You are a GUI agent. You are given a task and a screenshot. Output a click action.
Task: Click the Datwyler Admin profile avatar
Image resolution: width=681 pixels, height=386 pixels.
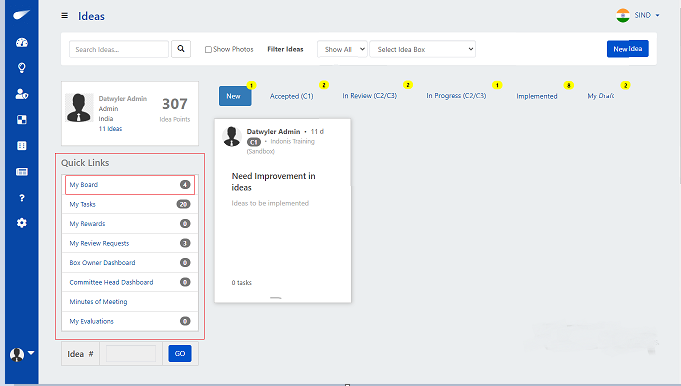point(79,108)
